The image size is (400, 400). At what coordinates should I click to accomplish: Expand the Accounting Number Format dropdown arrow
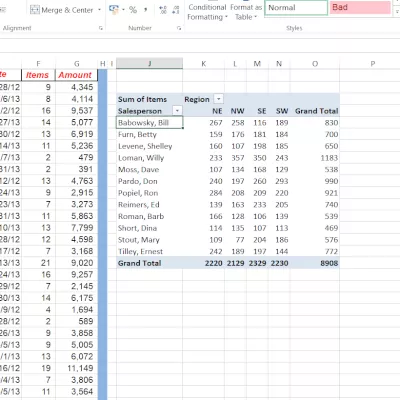[x=123, y=10]
